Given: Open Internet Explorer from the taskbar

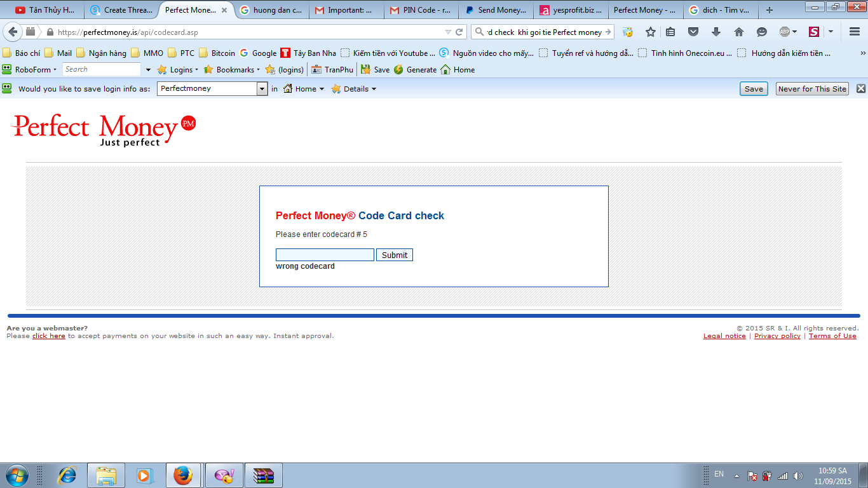Looking at the screenshot, I should tap(67, 475).
